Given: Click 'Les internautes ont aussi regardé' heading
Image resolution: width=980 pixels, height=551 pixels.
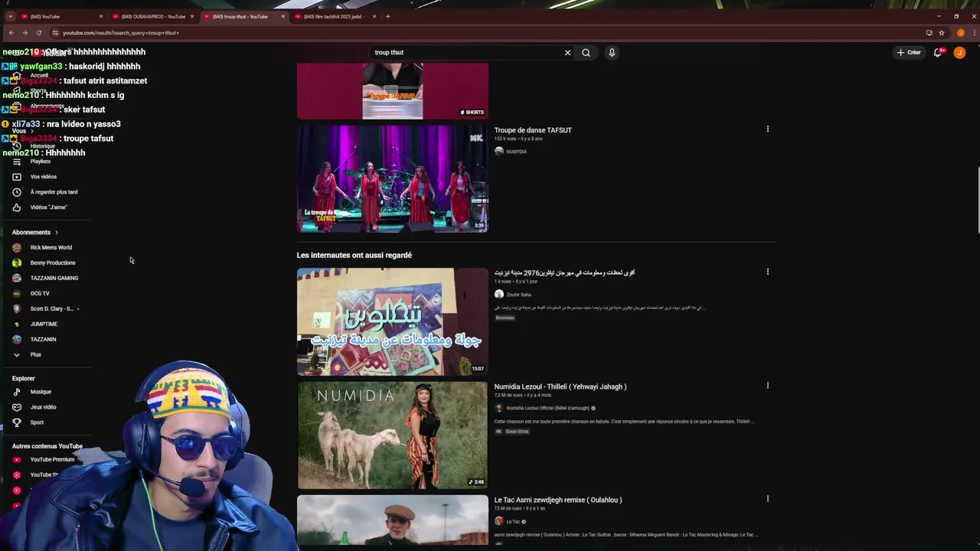Looking at the screenshot, I should click(x=354, y=255).
